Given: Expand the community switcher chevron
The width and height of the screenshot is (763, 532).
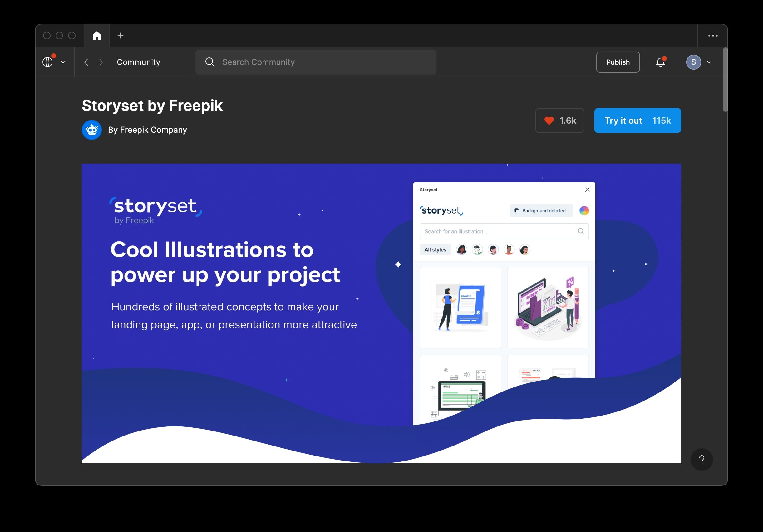Looking at the screenshot, I should (63, 62).
